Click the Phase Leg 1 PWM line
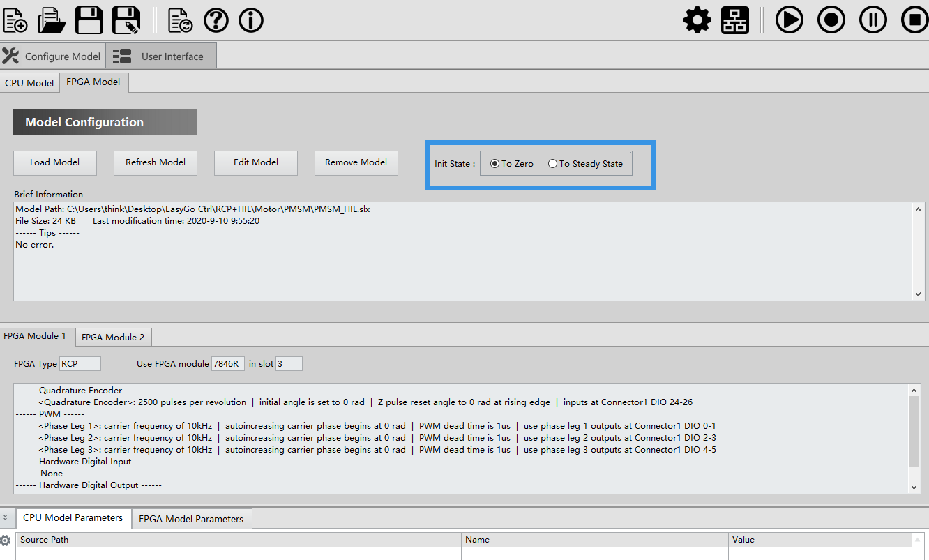Viewport: 929px width, 560px height. [377, 426]
